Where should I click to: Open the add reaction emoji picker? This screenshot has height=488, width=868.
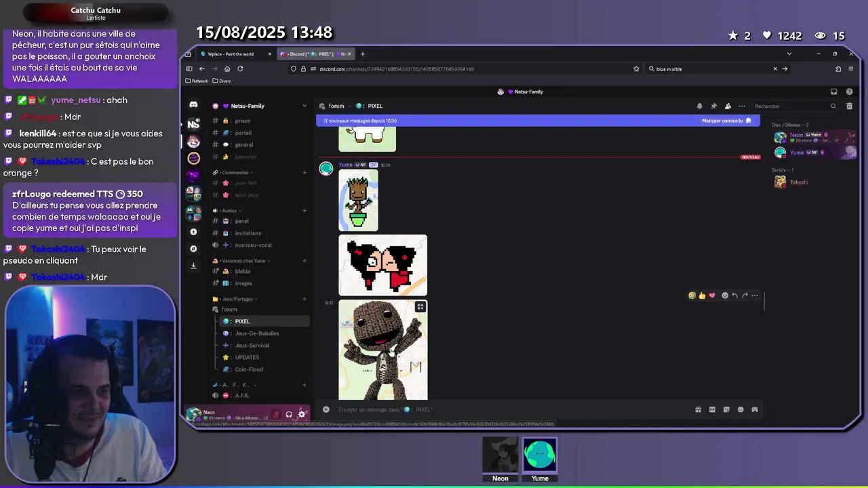pos(725,296)
